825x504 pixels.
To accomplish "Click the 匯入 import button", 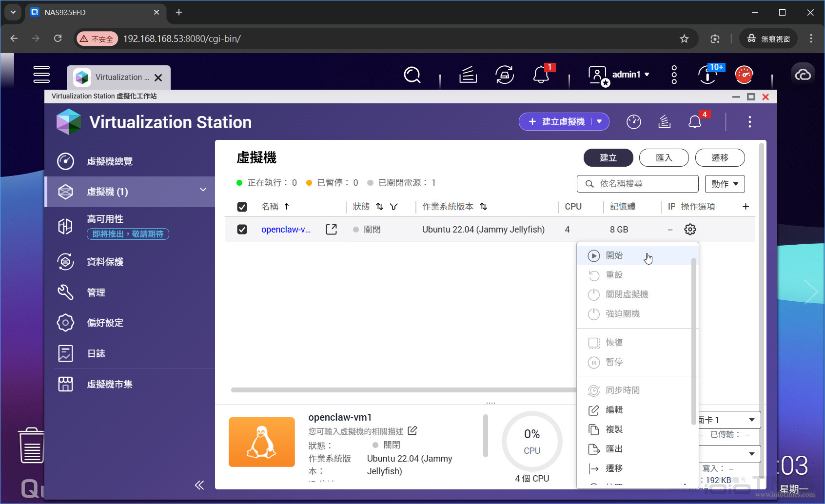I will pyautogui.click(x=664, y=158).
